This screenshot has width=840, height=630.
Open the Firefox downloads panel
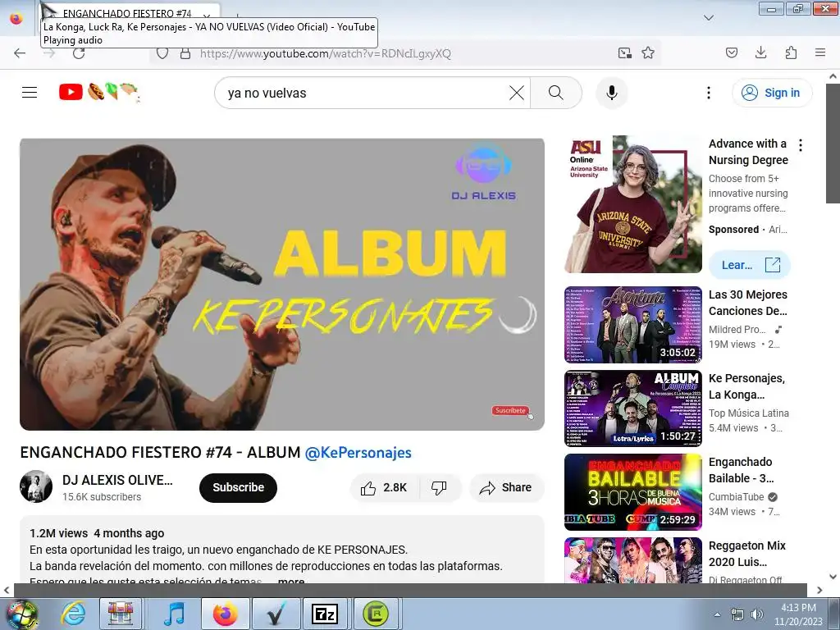click(761, 52)
